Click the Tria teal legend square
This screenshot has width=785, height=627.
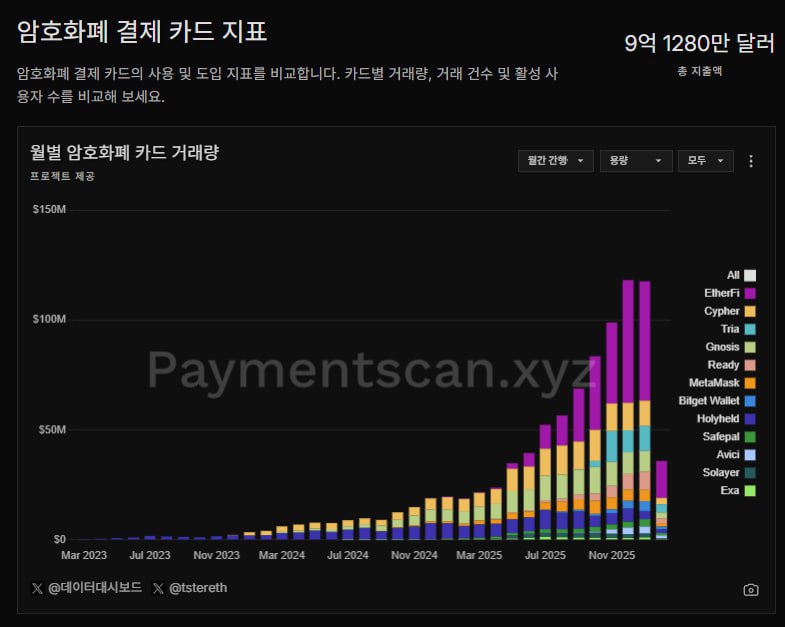[750, 329]
